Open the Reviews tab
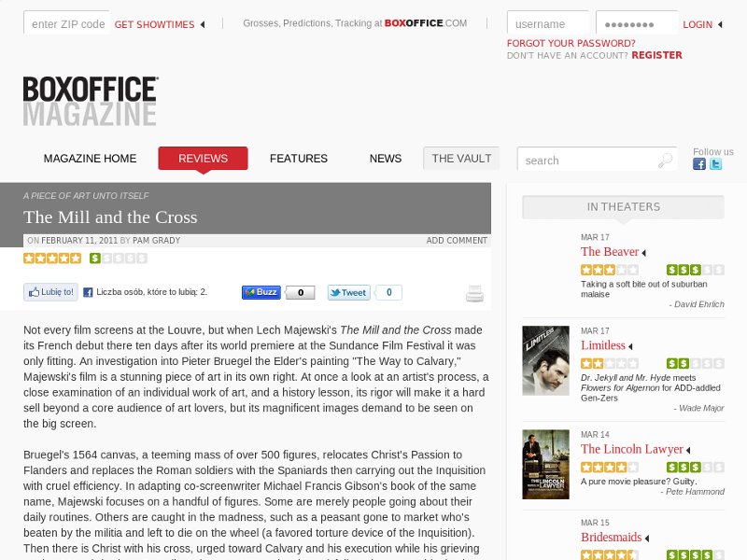The width and height of the screenshot is (747, 560). click(x=203, y=159)
